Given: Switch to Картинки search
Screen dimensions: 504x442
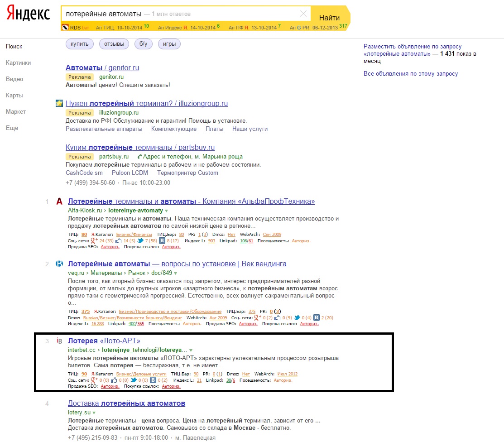Looking at the screenshot, I should click(18, 62).
